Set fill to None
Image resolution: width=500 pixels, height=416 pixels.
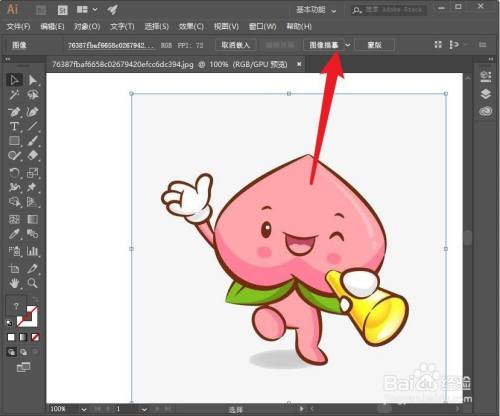point(35,337)
